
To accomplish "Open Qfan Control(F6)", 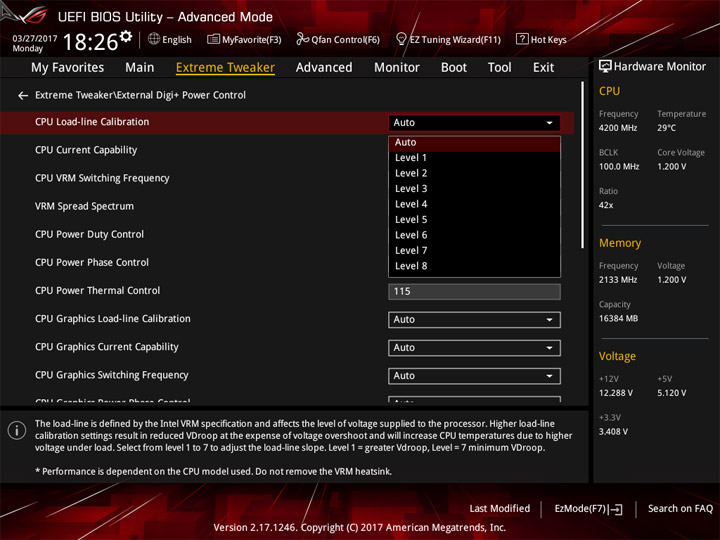I will (x=338, y=39).
